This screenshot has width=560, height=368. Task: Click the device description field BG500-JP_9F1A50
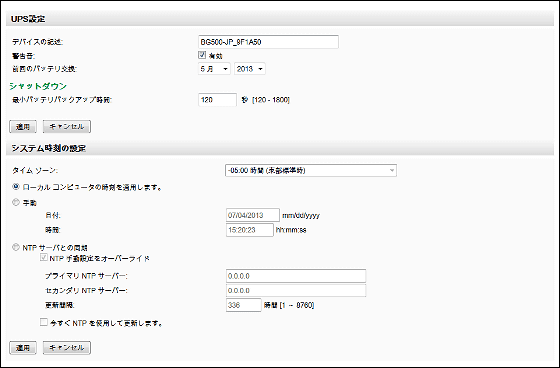268,42
